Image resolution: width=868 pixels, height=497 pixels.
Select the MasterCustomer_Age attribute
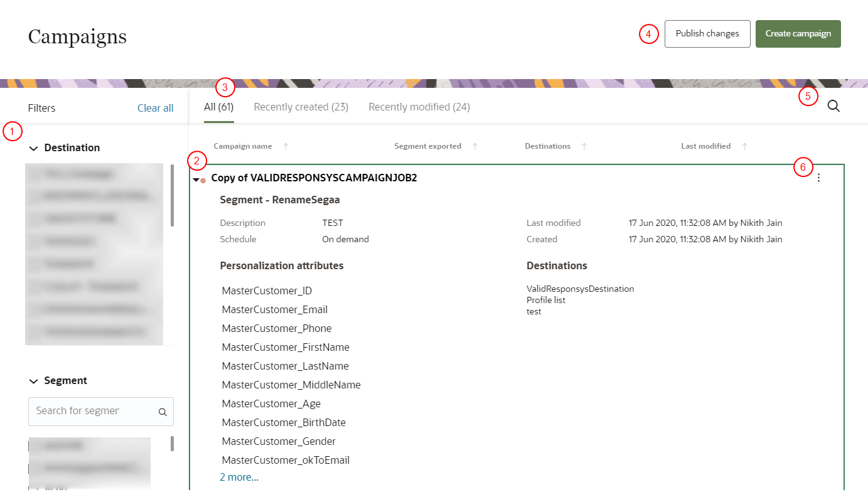pos(271,403)
